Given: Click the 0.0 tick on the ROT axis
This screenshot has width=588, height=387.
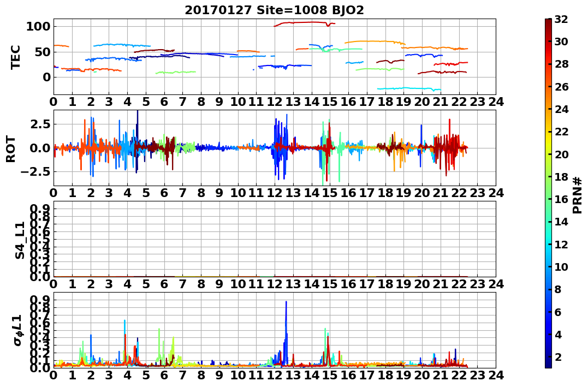Looking at the screenshot, I should (x=40, y=148).
